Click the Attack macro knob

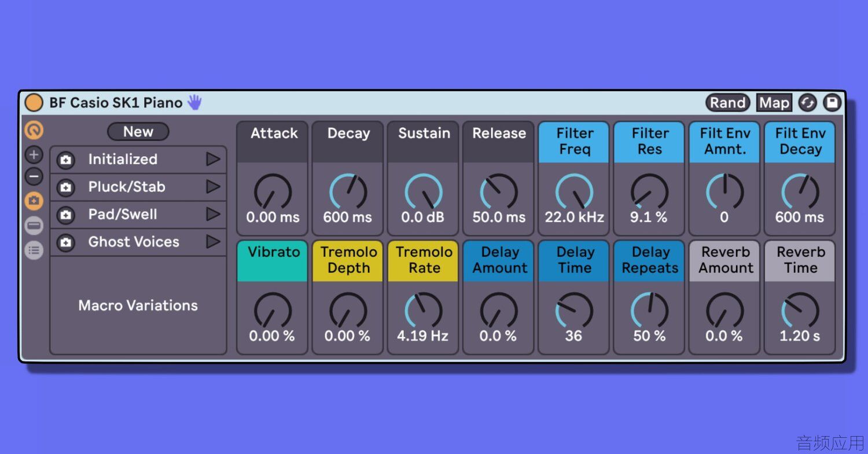point(273,192)
